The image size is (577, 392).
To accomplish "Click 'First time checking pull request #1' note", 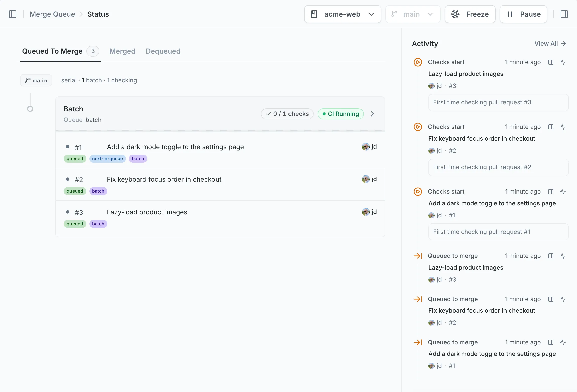I will [x=498, y=232].
